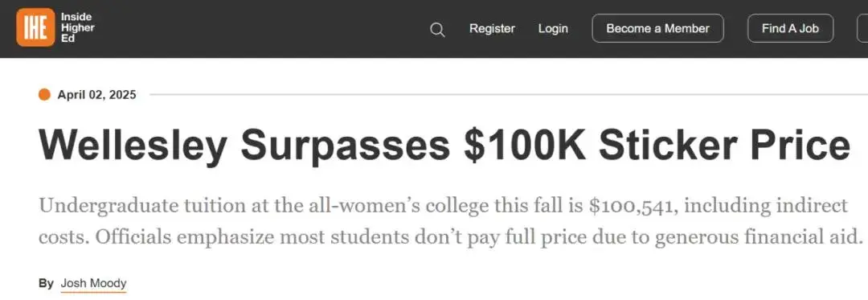The height and width of the screenshot is (300, 868).
Task: Open the search magnifying glass
Action: pos(437,29)
